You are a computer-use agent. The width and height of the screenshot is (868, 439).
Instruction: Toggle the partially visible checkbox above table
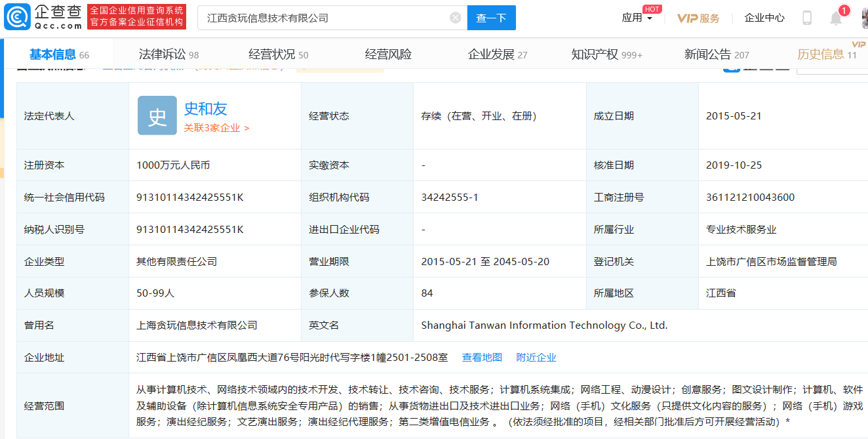731,67
